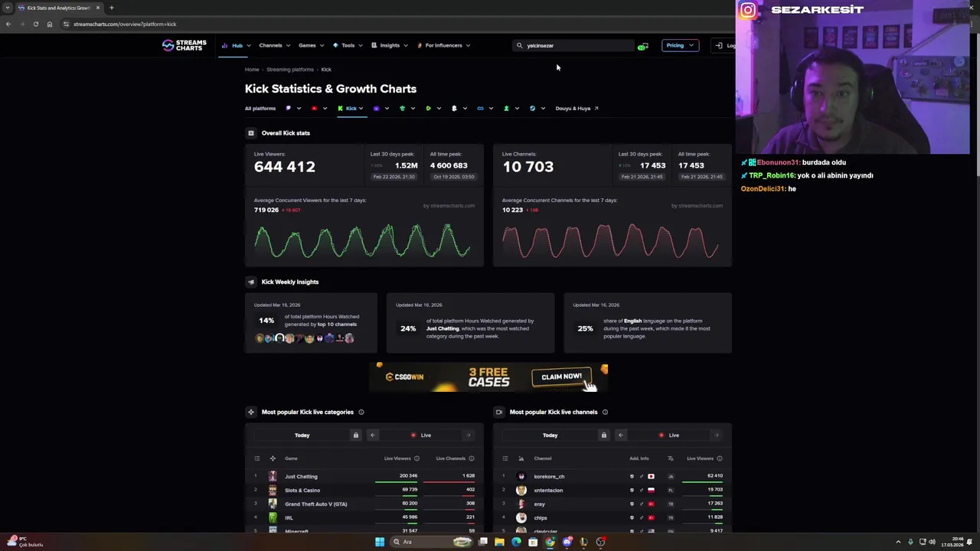Click the browser reload button
This screenshot has width=980, height=551.
(35, 24)
